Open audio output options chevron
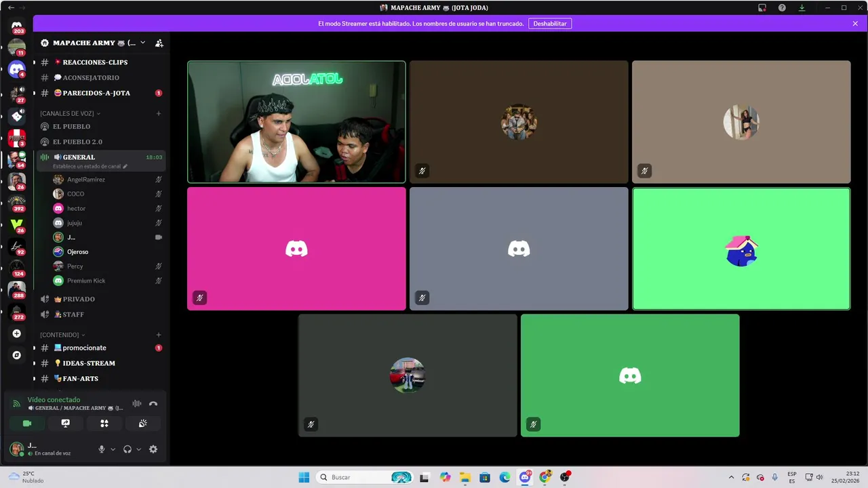 click(x=138, y=449)
